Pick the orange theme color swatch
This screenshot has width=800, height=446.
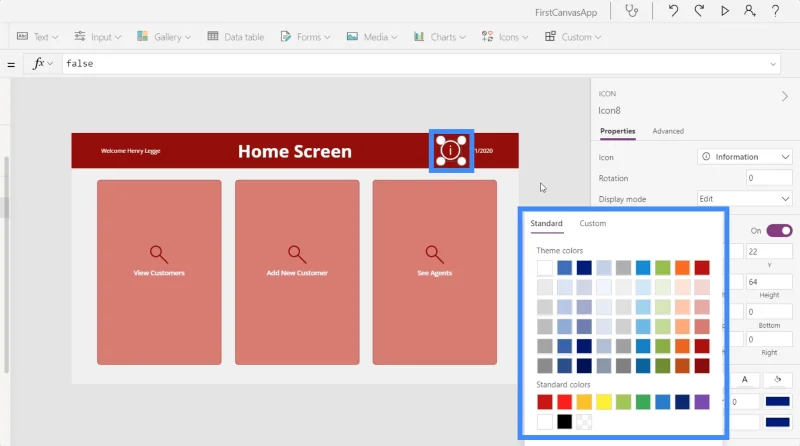coord(682,267)
